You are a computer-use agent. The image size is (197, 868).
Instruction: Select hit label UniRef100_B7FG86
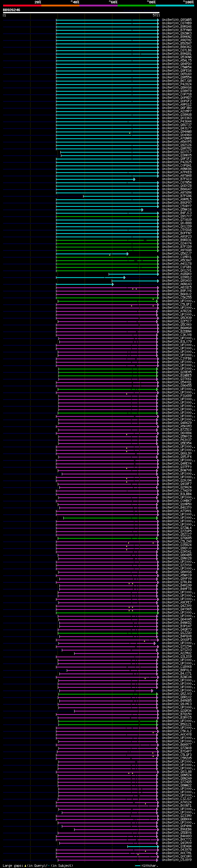pyautogui.click(x=176, y=196)
